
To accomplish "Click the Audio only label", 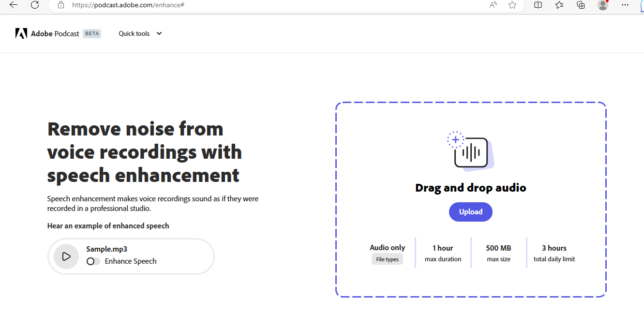I will click(x=388, y=248).
